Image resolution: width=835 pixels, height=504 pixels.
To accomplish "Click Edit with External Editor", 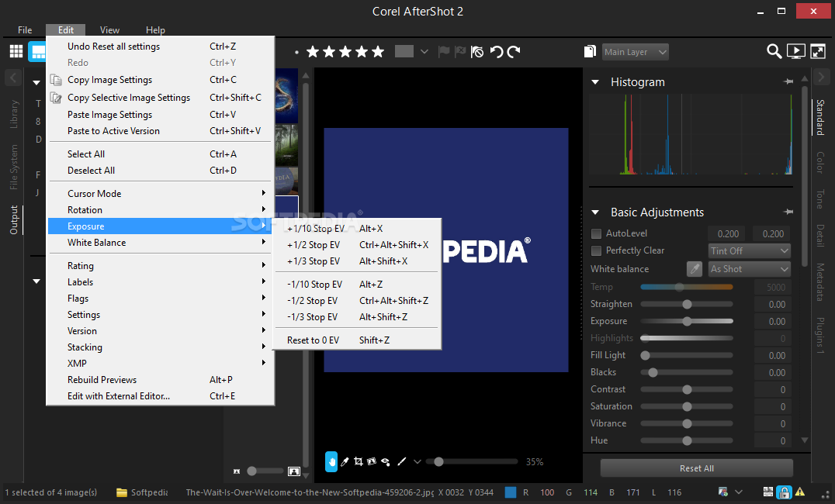I will coord(160,396).
